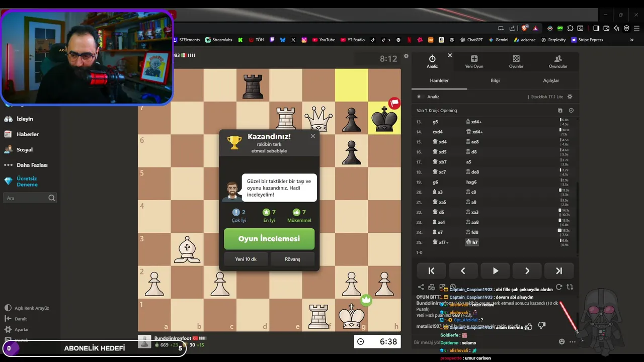644x362 pixels.
Task: Open the Oyuncular tab
Action: coord(557,62)
